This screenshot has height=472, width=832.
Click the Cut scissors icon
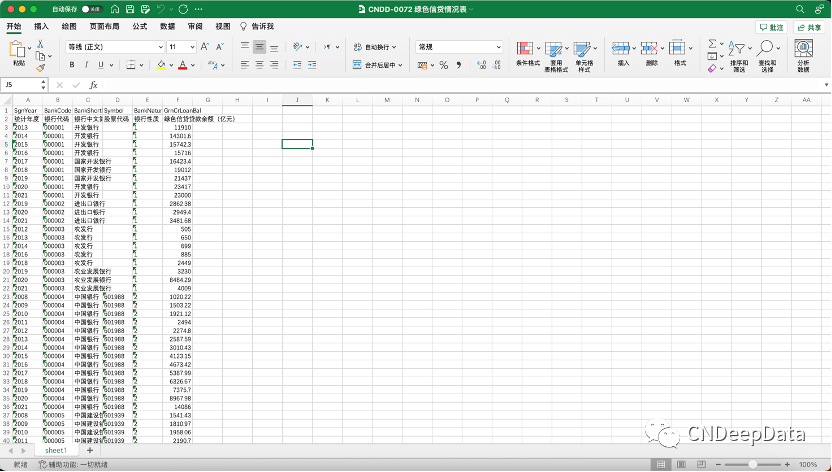(x=40, y=44)
